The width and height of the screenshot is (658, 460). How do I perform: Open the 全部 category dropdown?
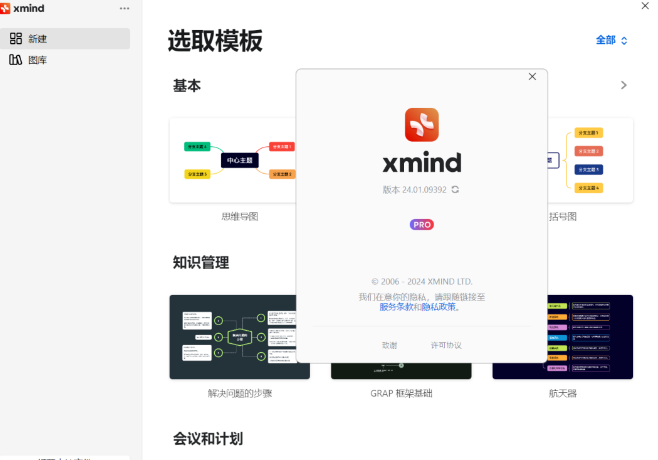[611, 40]
